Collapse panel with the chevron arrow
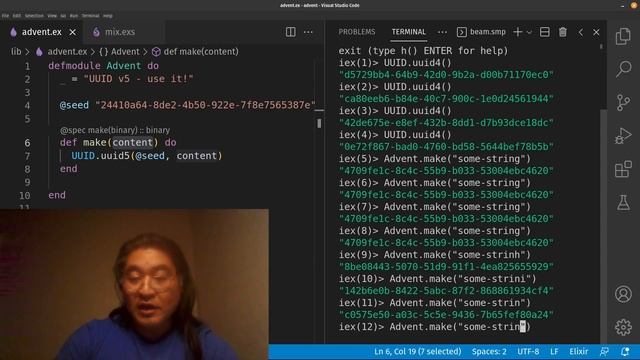 pos(581,32)
